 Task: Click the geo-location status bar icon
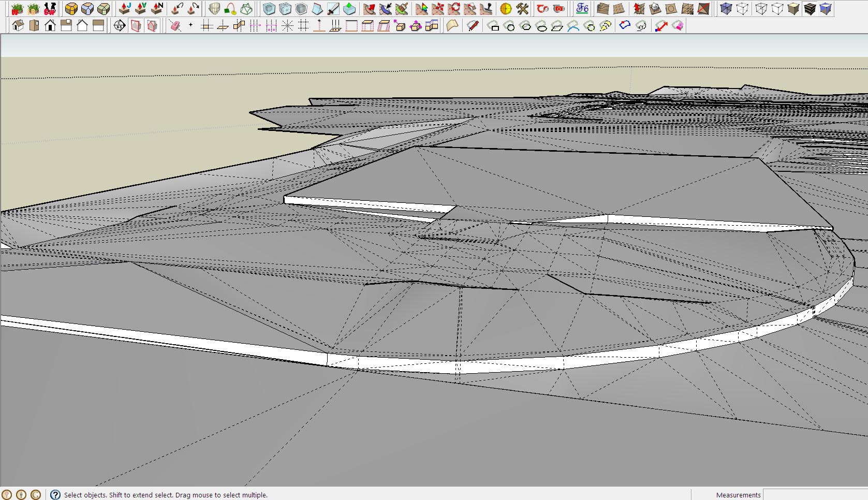[x=7, y=495]
